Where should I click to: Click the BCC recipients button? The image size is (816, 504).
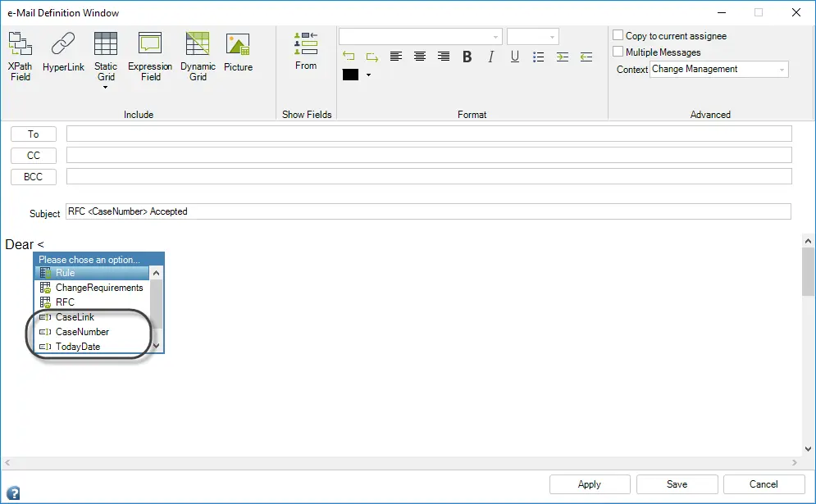(x=34, y=177)
